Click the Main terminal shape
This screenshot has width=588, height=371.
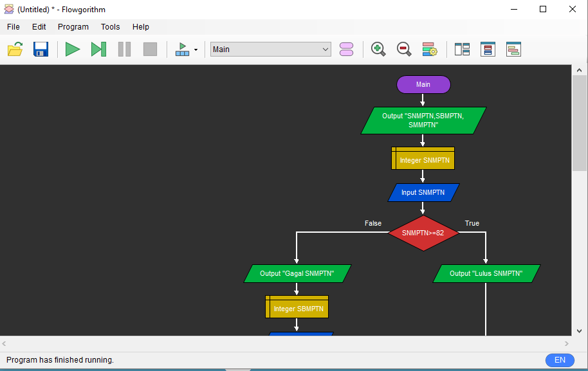423,84
